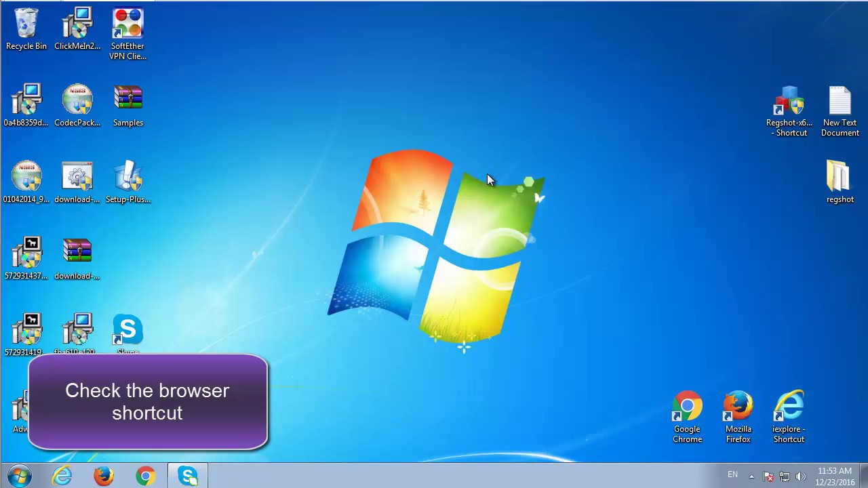
Task: Select the download- WinRAR archive icon
Action: coord(77,259)
